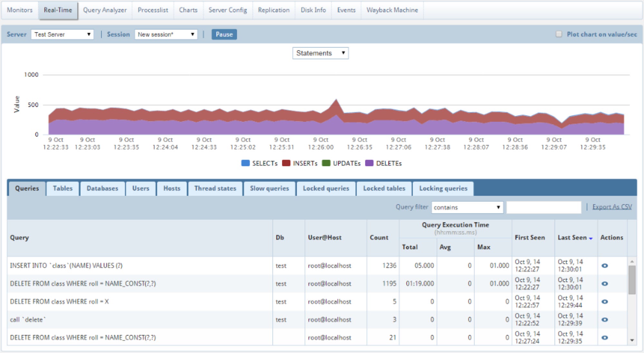Go to the Charts tab

188,10
